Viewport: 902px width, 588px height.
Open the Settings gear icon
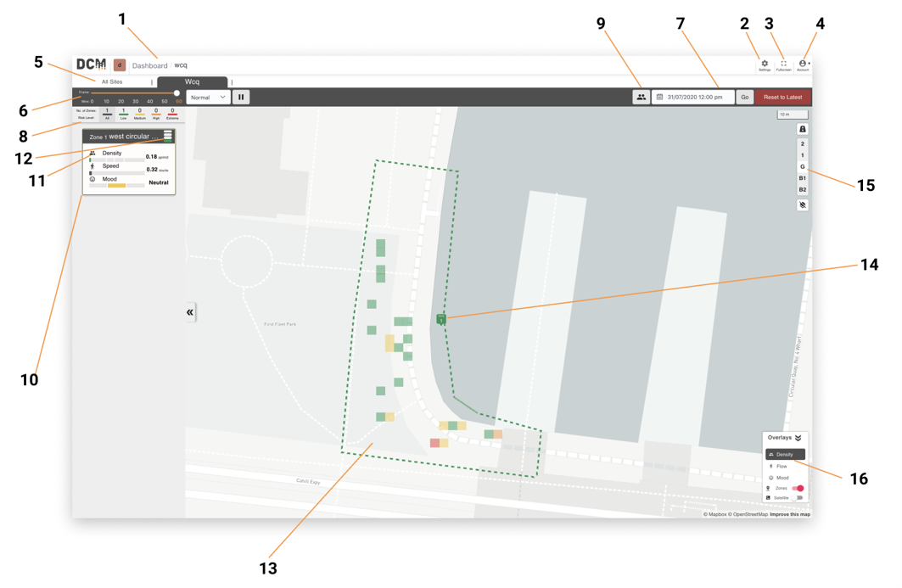coord(765,65)
